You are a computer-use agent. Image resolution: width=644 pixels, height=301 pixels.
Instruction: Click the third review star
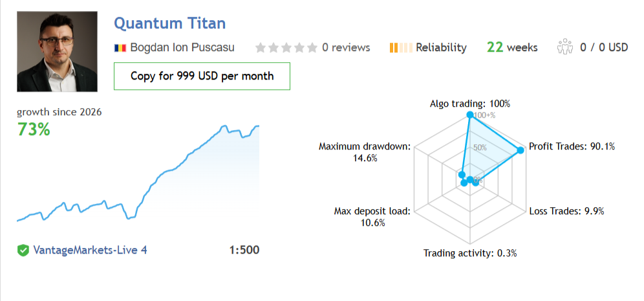click(x=286, y=48)
